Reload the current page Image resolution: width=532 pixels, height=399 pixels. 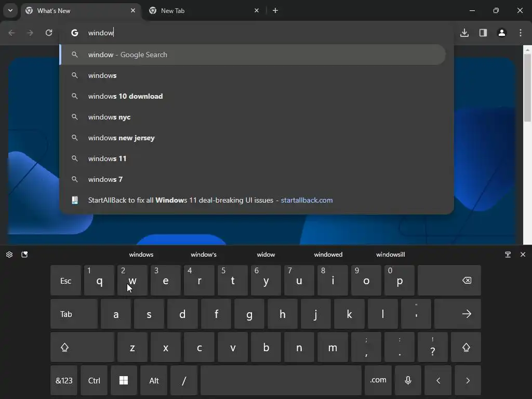pyautogui.click(x=49, y=33)
